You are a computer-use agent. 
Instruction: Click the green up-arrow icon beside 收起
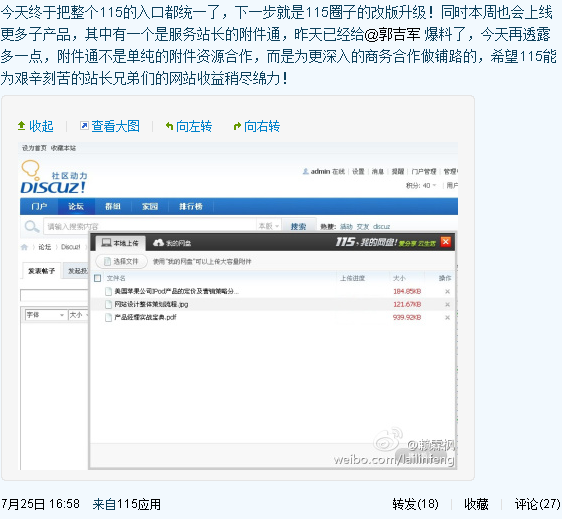point(22,126)
